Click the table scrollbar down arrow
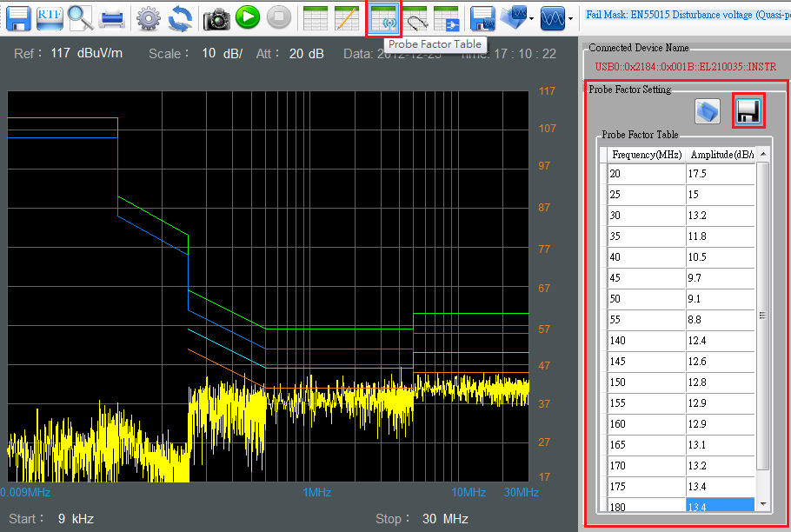The height and width of the screenshot is (532, 791). (763, 504)
